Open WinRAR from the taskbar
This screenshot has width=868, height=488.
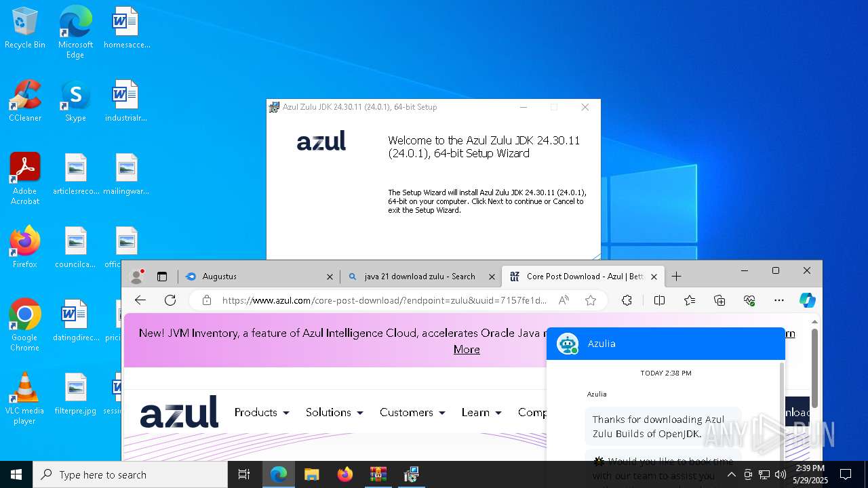pos(378,474)
